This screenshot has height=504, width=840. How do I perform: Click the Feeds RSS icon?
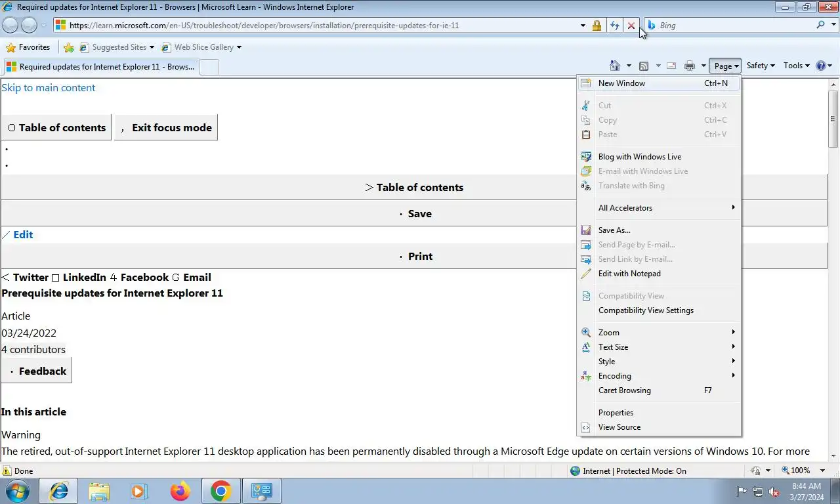click(x=644, y=66)
